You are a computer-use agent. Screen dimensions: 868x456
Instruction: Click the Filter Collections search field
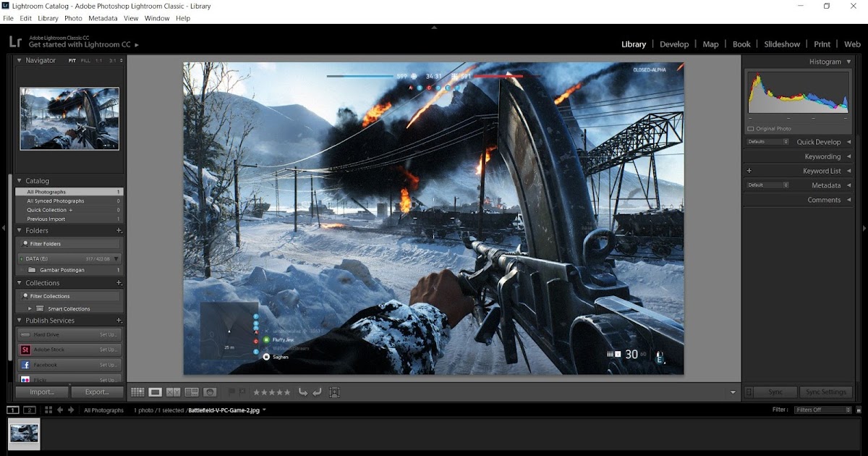tap(69, 296)
